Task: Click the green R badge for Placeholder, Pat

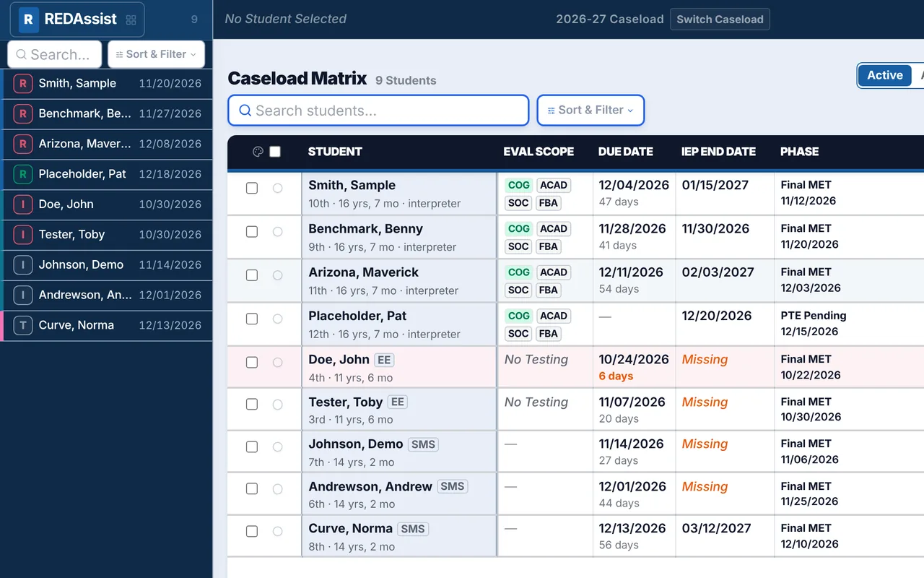Action: click(x=23, y=174)
